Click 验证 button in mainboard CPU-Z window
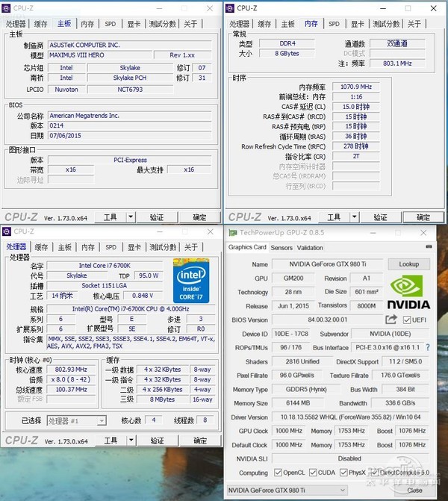 pos(157,217)
